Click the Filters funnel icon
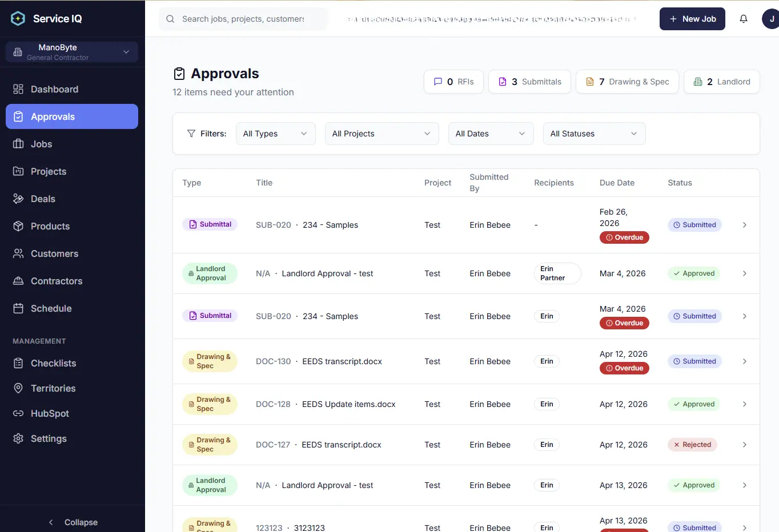 pos(191,134)
